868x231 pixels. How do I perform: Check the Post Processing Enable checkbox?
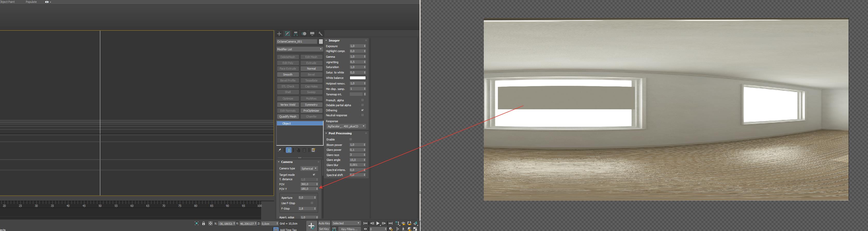(x=350, y=139)
